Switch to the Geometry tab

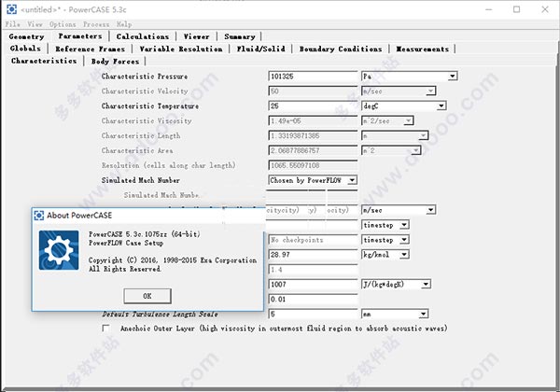tap(27, 36)
